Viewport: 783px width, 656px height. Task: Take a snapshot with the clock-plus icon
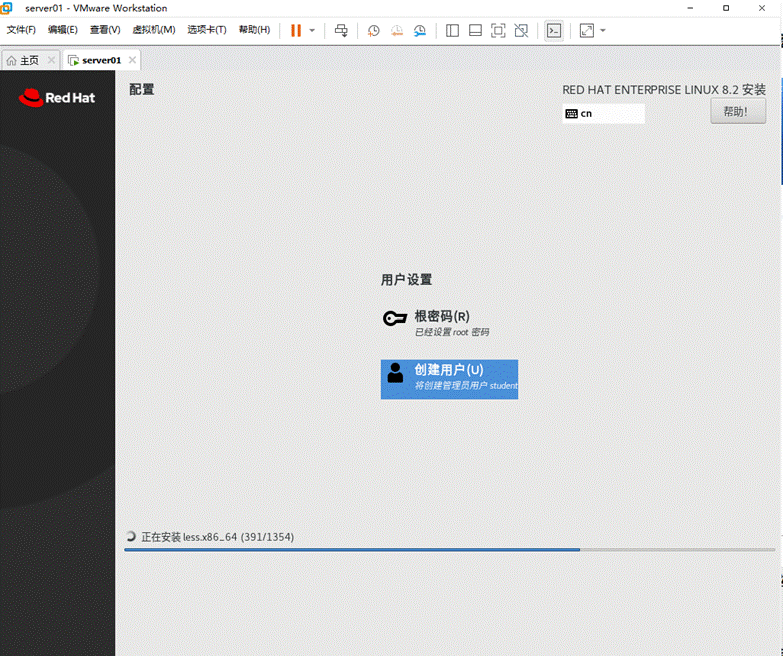pyautogui.click(x=373, y=30)
